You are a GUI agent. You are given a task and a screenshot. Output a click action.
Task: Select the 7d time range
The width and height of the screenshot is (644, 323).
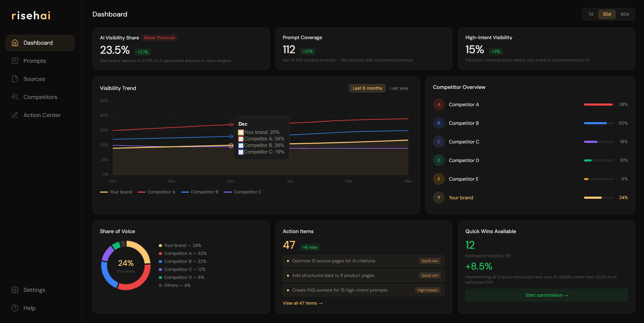click(591, 14)
